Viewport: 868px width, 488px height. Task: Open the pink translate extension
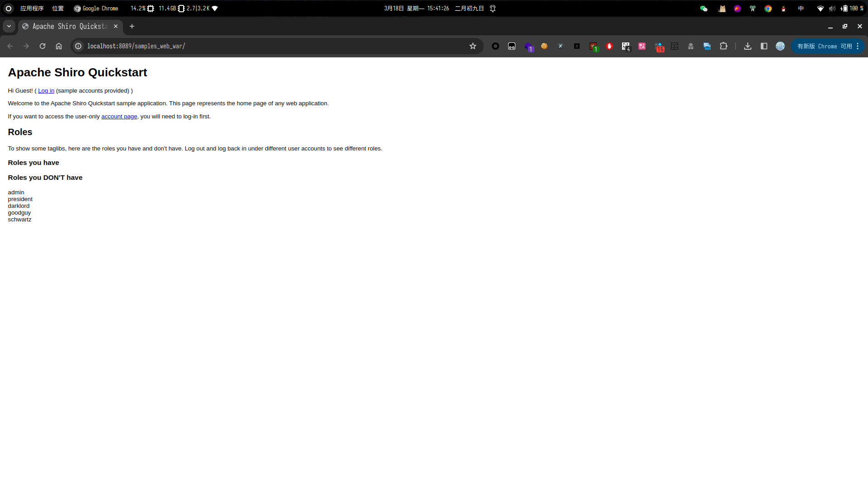[642, 46]
